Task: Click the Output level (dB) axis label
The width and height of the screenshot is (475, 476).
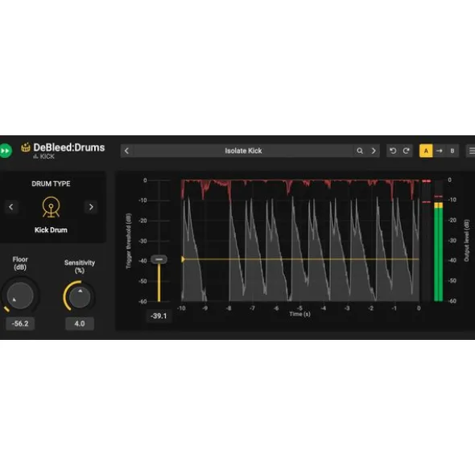Action: pyautogui.click(x=467, y=241)
